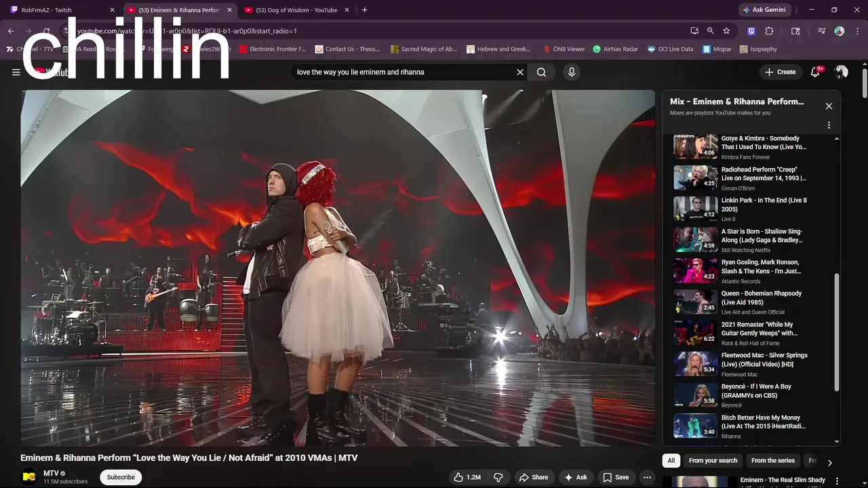Open the Chrome profile avatar
Viewport: 868px width, 488px height.
[840, 30]
